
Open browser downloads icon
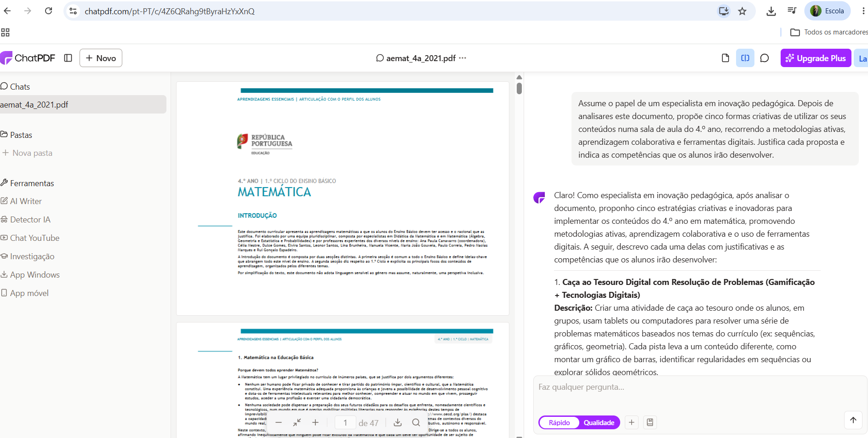click(x=771, y=11)
